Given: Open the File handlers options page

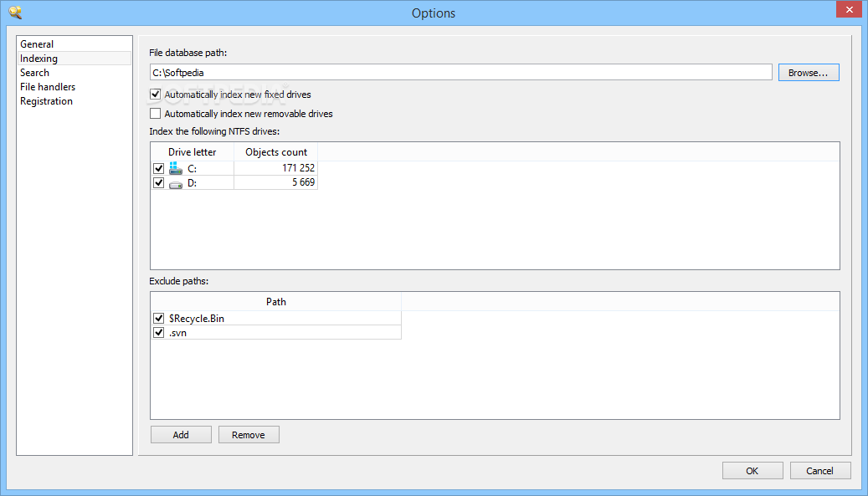Looking at the screenshot, I should [48, 87].
